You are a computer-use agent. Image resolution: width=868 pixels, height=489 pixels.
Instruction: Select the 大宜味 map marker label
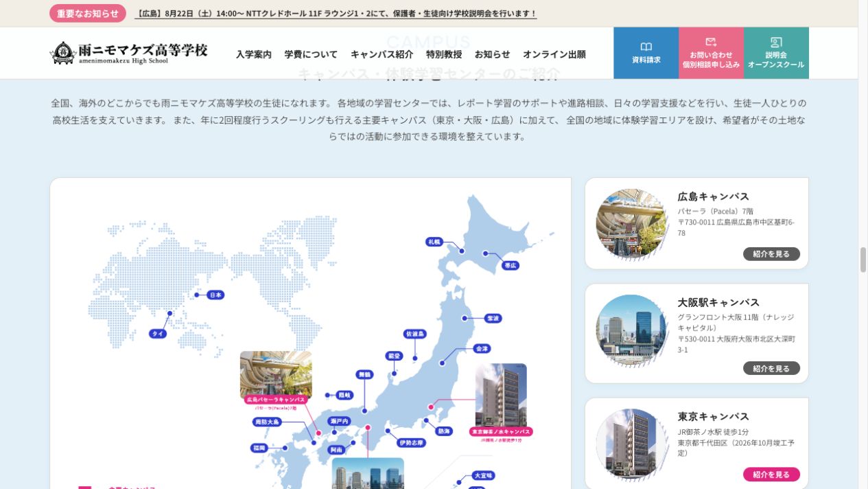(x=484, y=475)
